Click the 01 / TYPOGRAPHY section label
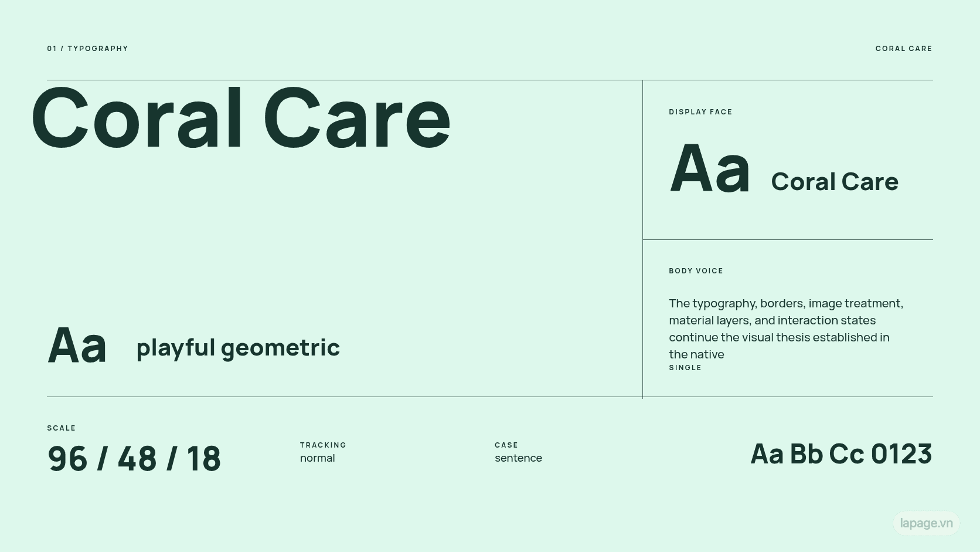Viewport: 980px width, 552px height. coord(87,49)
